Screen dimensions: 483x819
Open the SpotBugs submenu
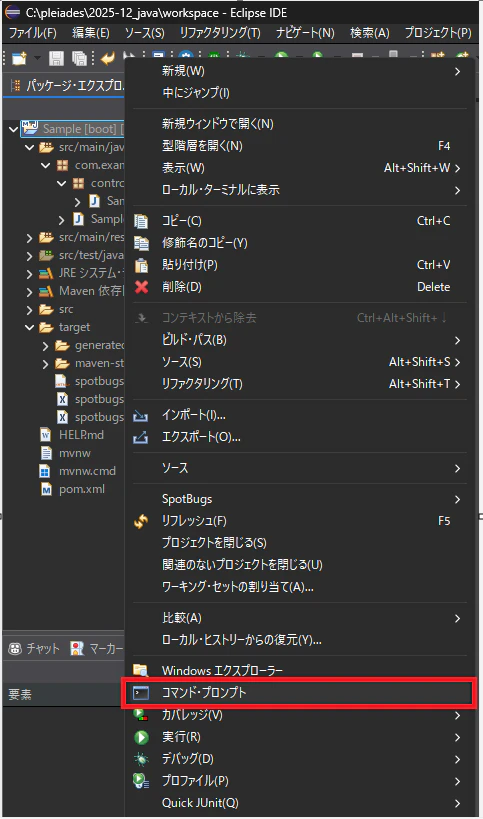299,499
